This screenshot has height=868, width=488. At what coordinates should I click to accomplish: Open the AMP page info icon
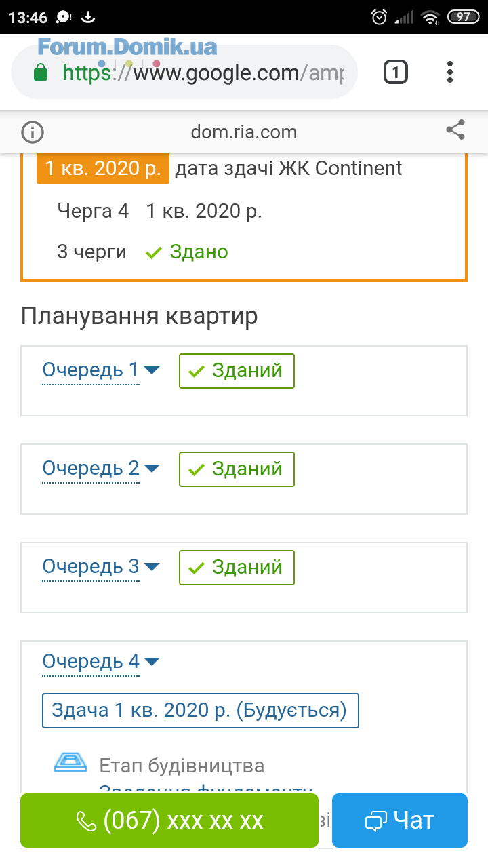(33, 132)
